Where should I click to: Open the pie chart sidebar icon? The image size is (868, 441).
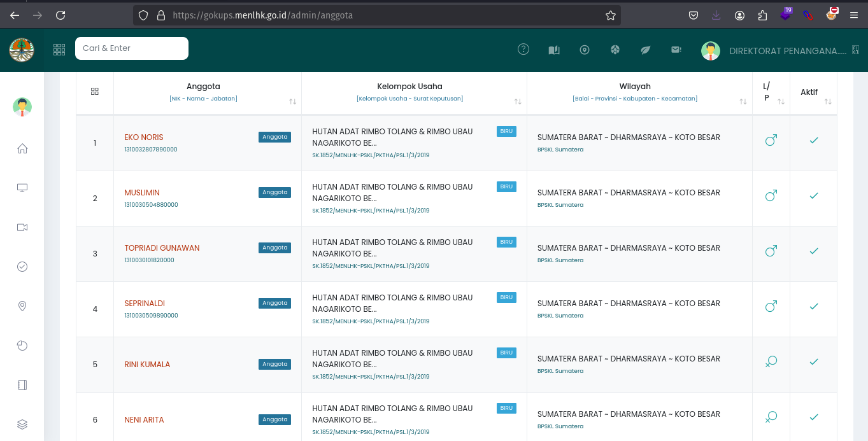click(22, 346)
